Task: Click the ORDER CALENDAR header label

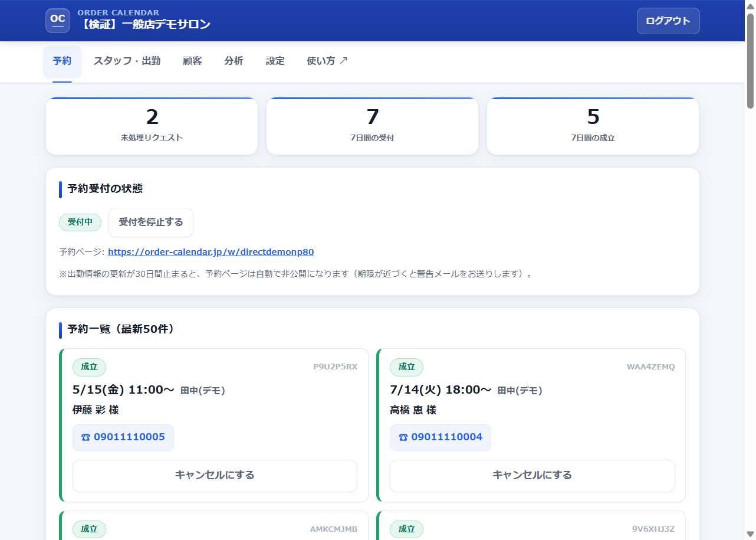Action: point(118,12)
